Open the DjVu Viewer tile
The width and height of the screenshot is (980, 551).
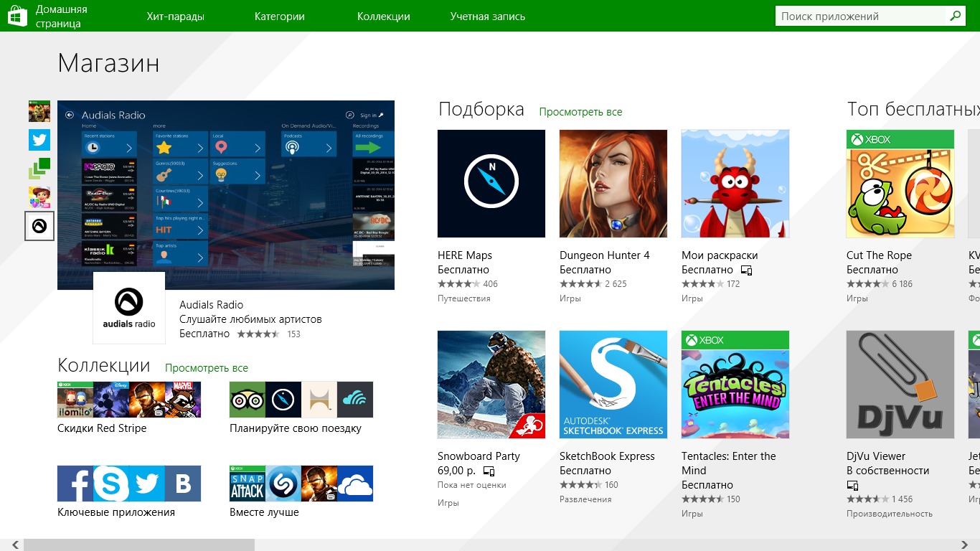tap(900, 385)
